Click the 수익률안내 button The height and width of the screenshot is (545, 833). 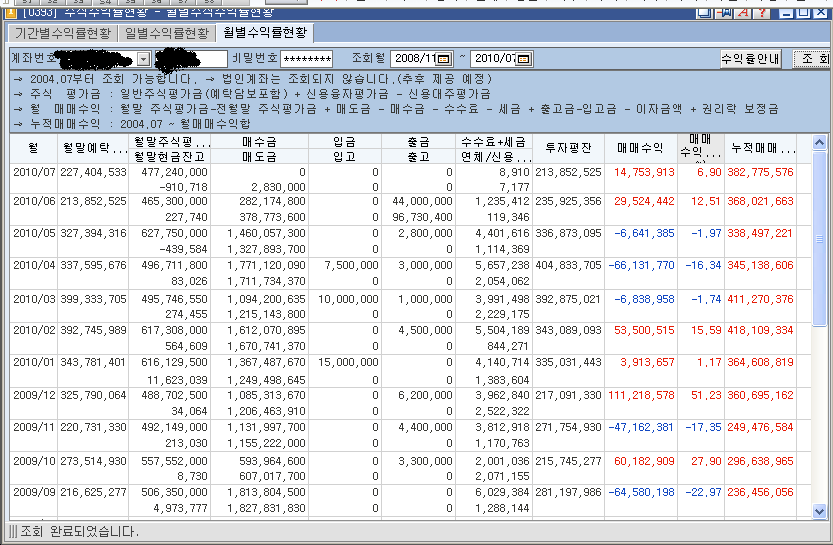coord(751,58)
